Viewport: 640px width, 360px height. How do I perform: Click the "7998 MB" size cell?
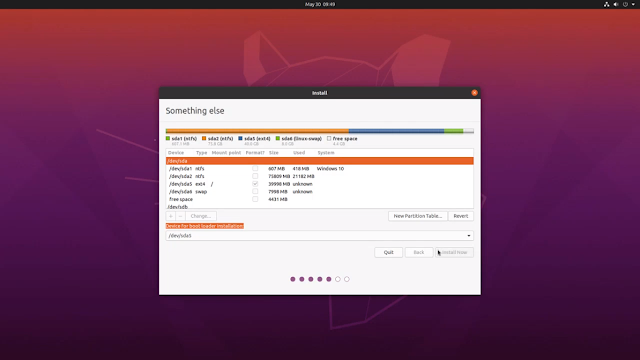point(278,191)
